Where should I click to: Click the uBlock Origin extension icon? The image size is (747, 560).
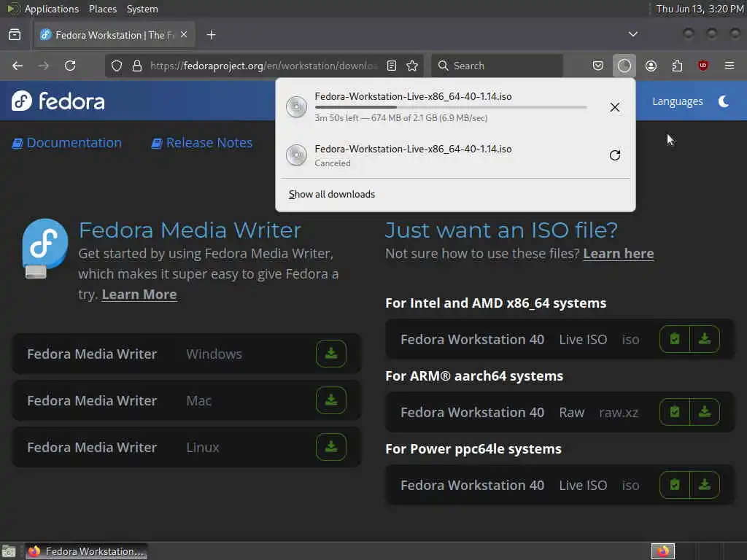click(703, 66)
